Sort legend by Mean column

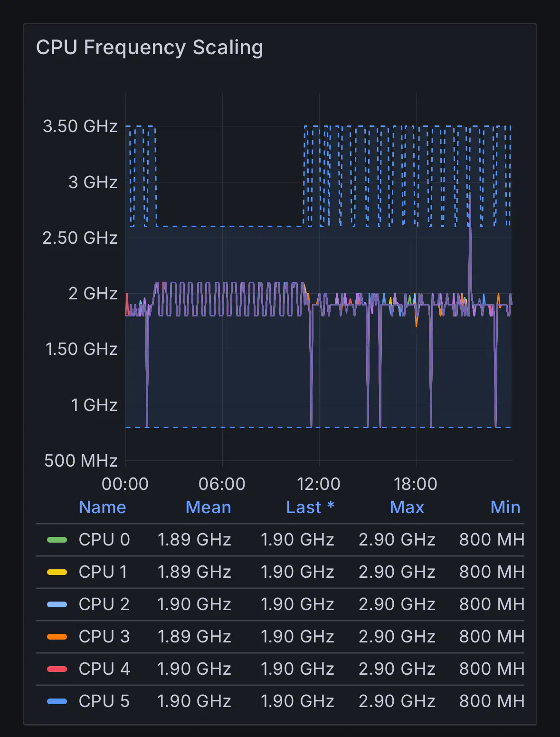[x=208, y=507]
